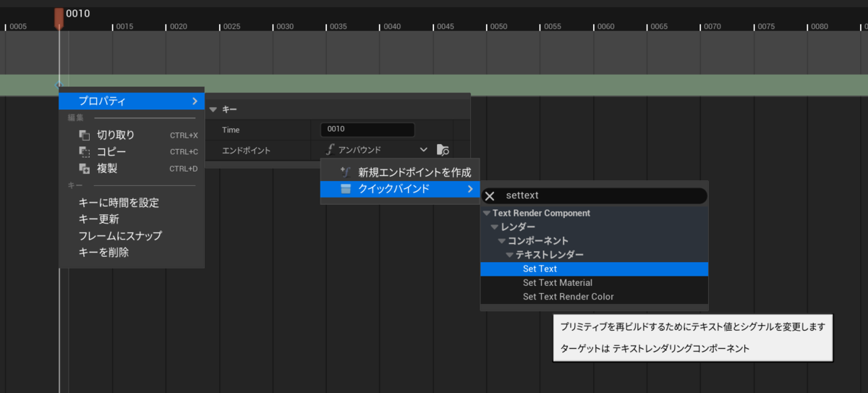Click the duplicate (複製) icon
The width and height of the screenshot is (868, 393).
coord(84,169)
